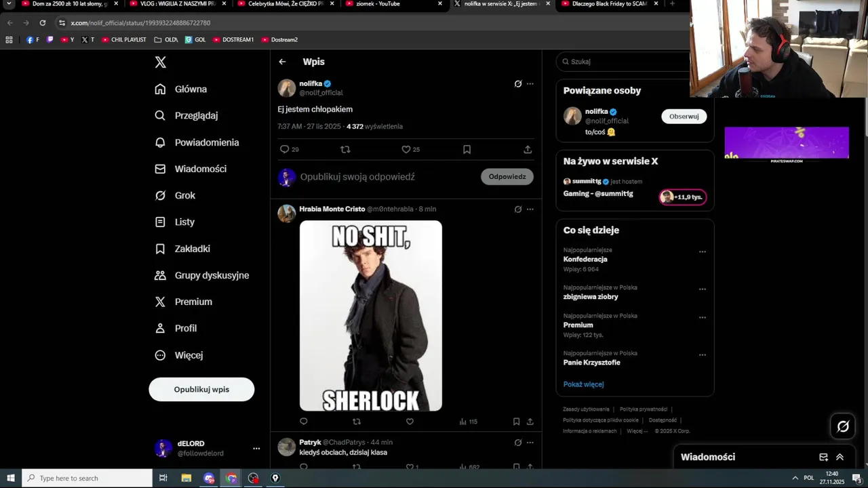Open the Konfederacja trending topic
The height and width of the screenshot is (488, 868).
585,260
